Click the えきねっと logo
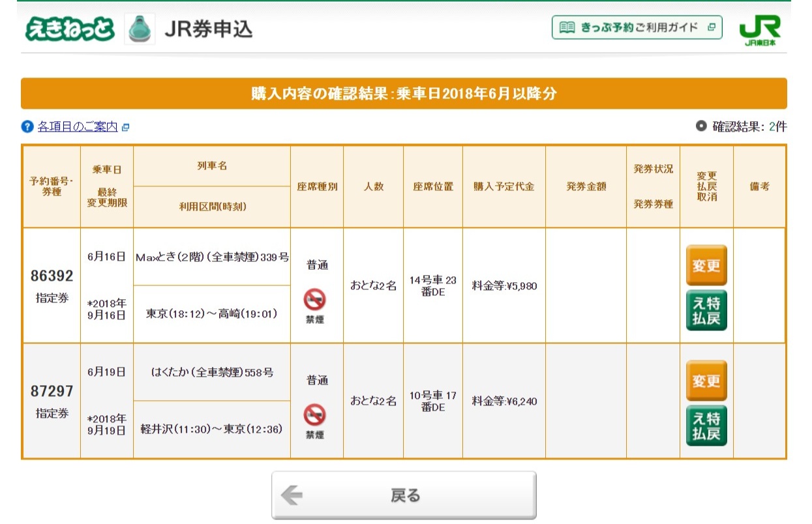The image size is (812, 524). [70, 28]
